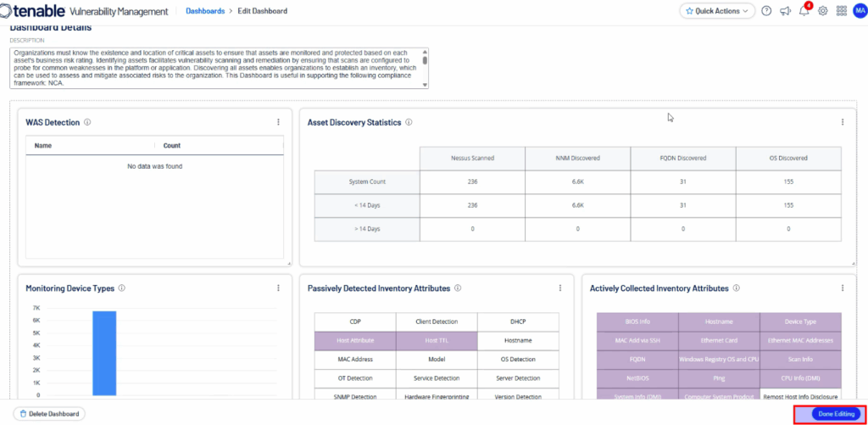868x425 pixels.
Task: Open the Passively Detected Inventory Attributes options menu
Action: (560, 288)
